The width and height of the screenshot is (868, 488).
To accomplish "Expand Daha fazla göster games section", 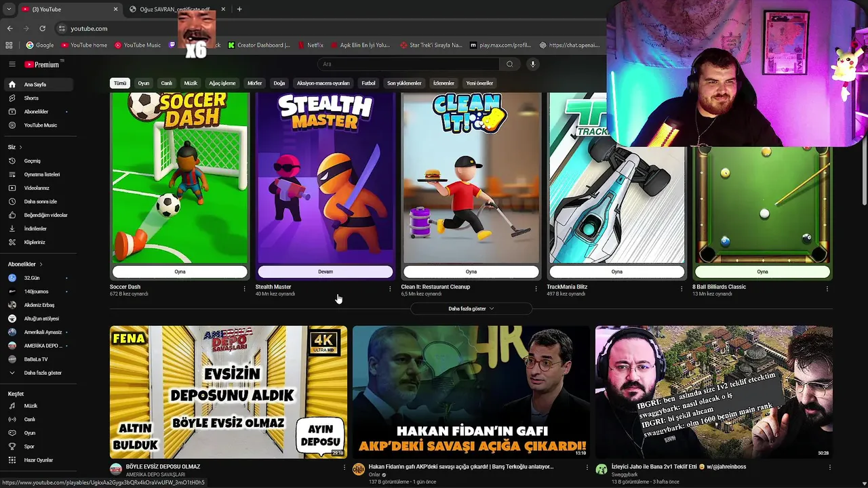I will click(471, 308).
